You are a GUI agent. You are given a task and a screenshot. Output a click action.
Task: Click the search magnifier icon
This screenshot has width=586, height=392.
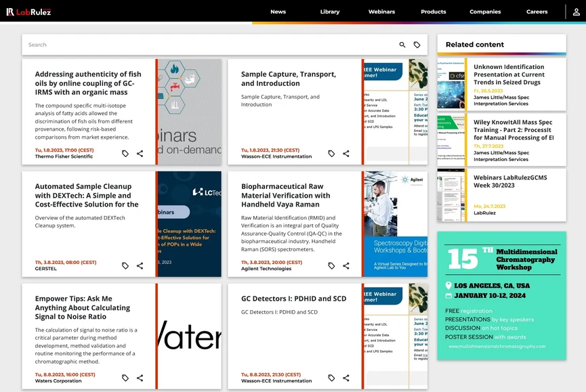(x=402, y=45)
